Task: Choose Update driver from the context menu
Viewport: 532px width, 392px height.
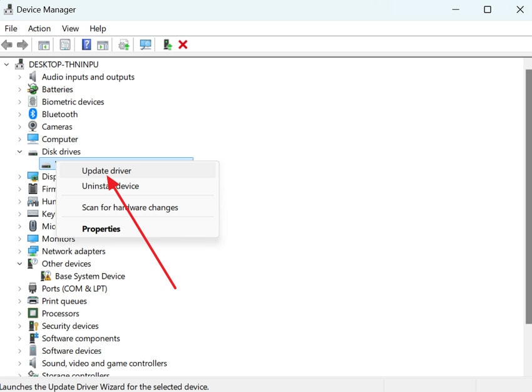Action: [106, 170]
